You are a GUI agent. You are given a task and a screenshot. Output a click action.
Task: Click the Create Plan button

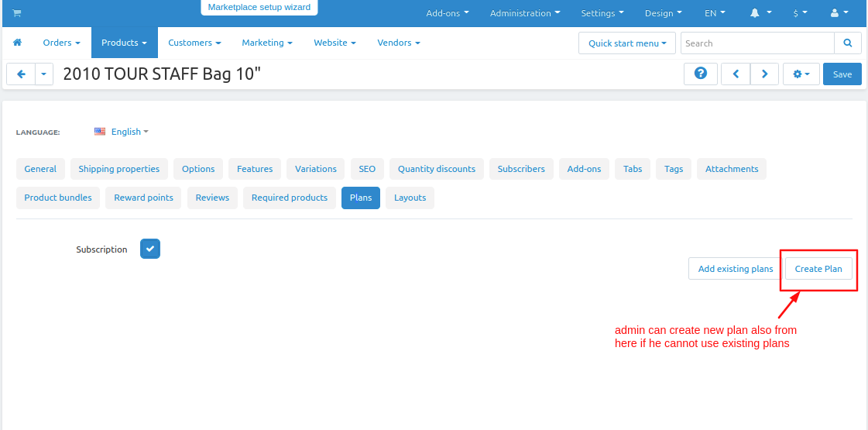(818, 269)
